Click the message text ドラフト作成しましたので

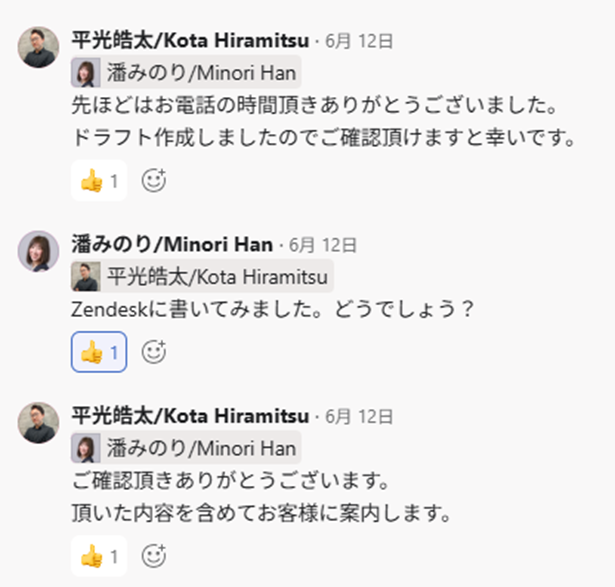click(x=325, y=137)
